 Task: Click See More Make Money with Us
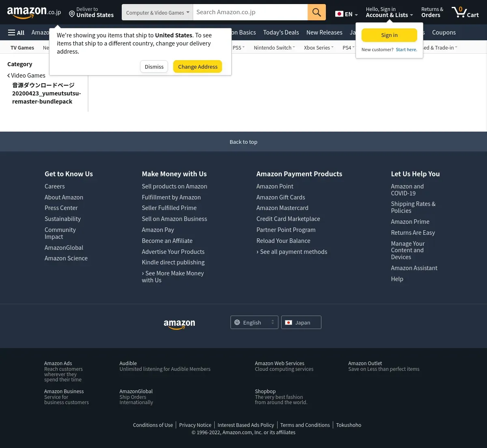pos(173,277)
